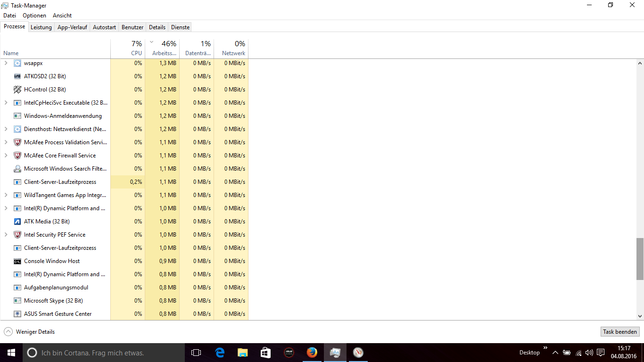Switch to the Dienste tab

pos(180,27)
